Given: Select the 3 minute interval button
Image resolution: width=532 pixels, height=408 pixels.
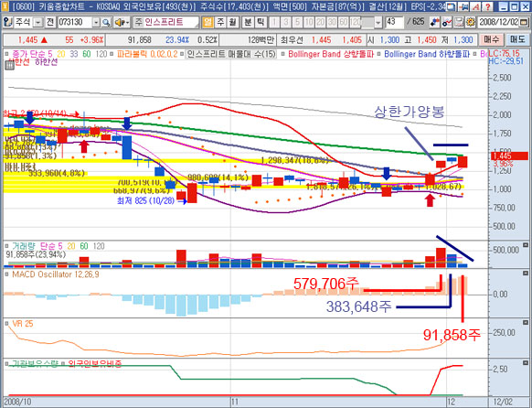Looking at the screenshot, I should 286,22.
